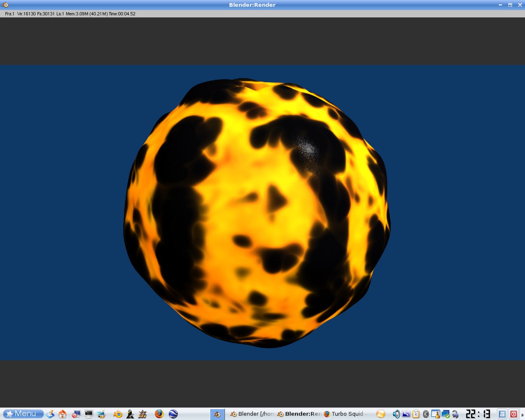The width and height of the screenshot is (525, 420).
Task: Click the gray K tray icon
Action: click(426, 414)
